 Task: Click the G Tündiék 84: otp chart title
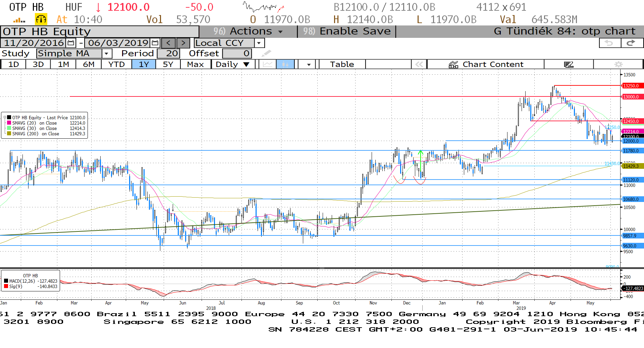tap(565, 31)
